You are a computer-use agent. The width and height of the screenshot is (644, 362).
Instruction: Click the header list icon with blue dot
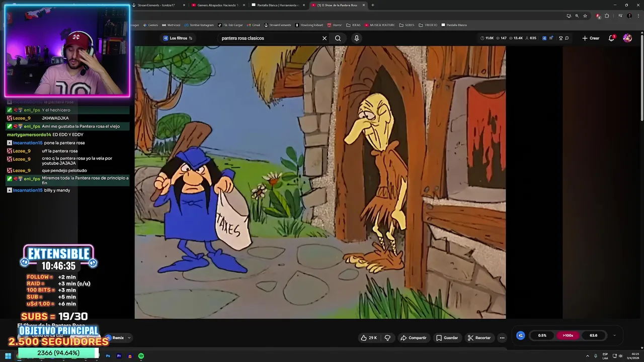coord(551,38)
